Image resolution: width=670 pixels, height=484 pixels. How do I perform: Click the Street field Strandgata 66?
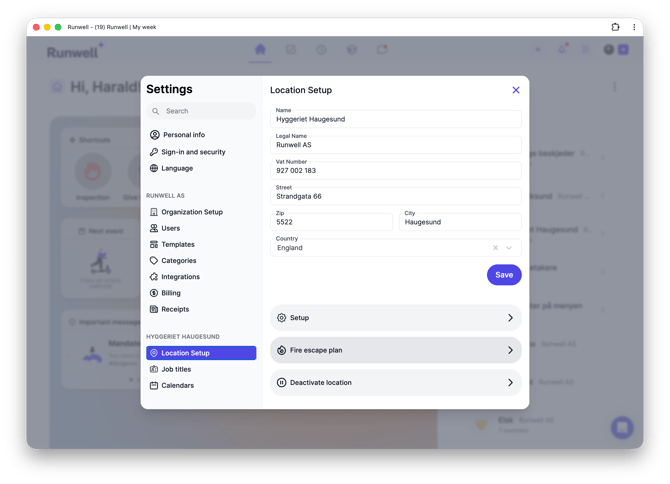tap(396, 196)
